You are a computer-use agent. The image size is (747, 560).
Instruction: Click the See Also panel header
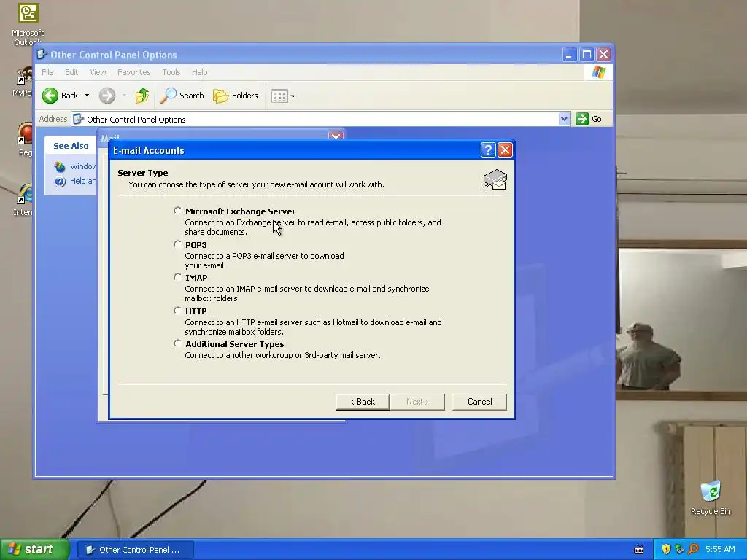click(x=71, y=146)
